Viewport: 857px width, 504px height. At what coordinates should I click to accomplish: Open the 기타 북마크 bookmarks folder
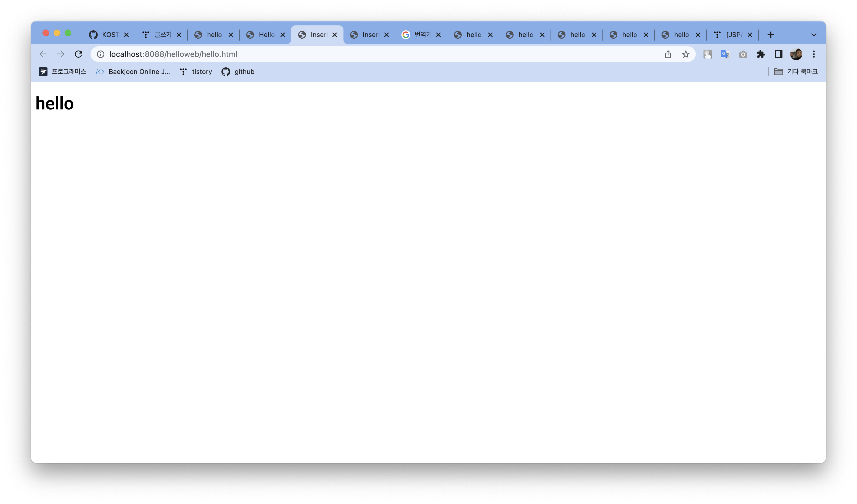point(796,71)
